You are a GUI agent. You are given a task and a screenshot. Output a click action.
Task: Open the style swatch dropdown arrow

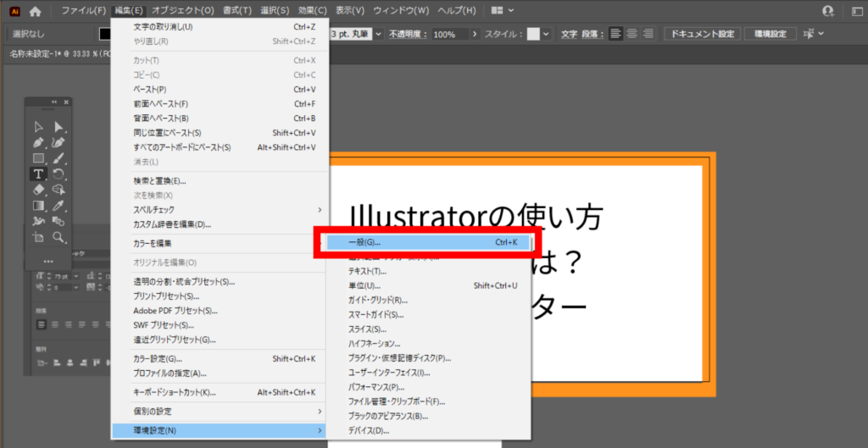click(x=546, y=34)
